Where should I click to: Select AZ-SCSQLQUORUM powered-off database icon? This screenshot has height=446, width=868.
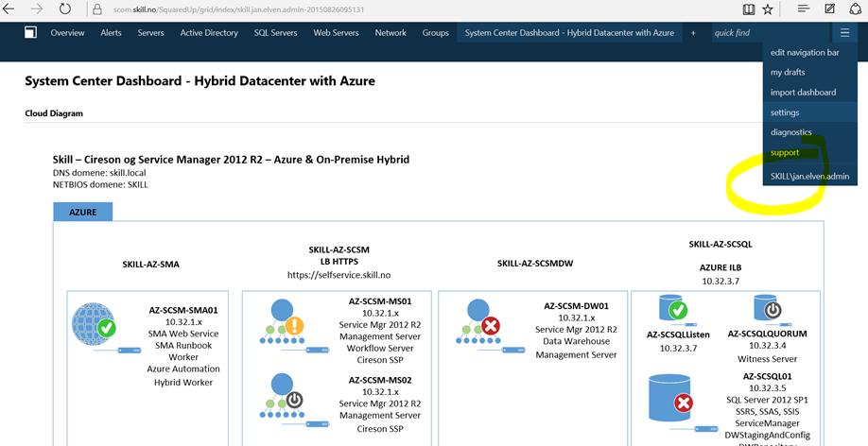[768, 308]
